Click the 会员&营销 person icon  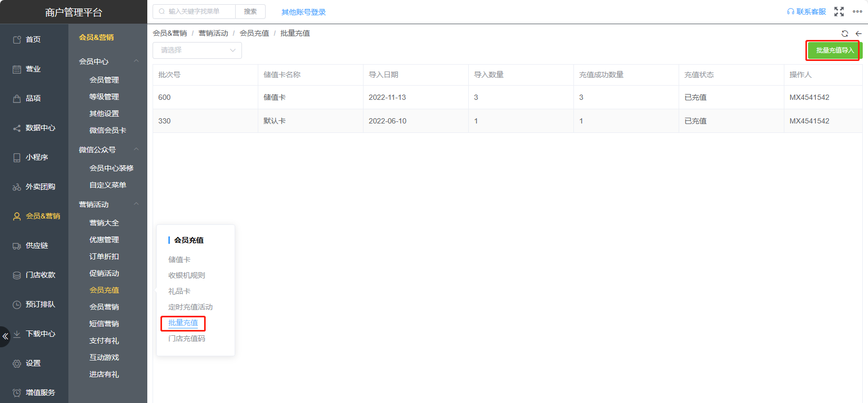[x=17, y=216]
